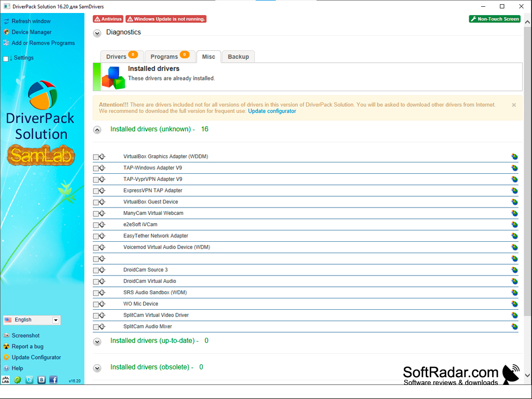Click arrow icon beside EasyTether Network Adapter

click(x=102, y=236)
